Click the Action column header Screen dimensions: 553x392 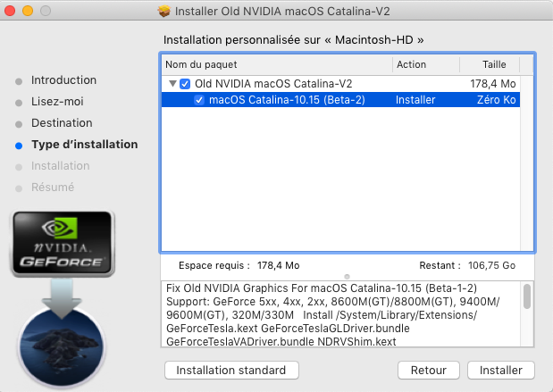426,64
